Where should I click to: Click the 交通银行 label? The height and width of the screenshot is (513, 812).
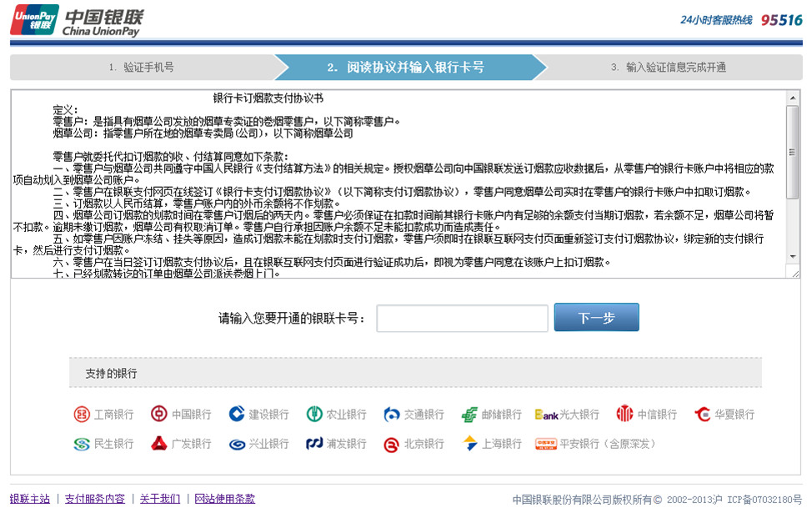[424, 415]
